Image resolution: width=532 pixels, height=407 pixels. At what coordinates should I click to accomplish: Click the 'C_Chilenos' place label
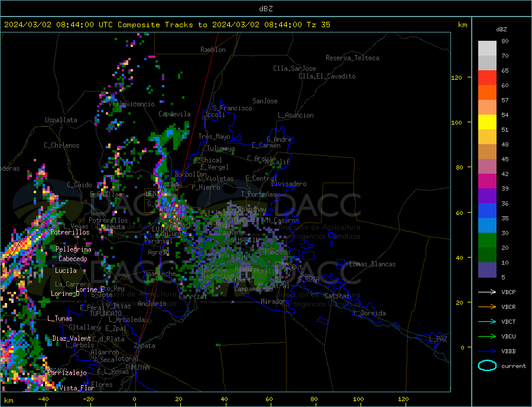click(x=61, y=145)
